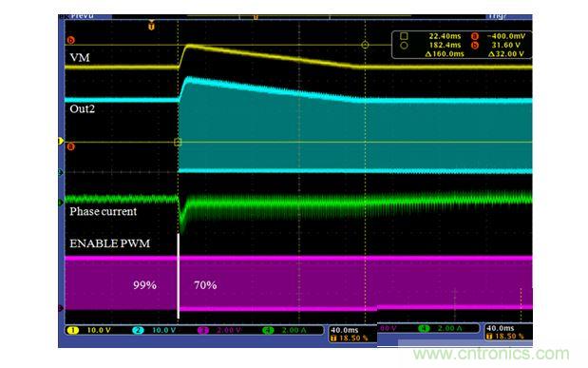Click cursor a orange label on left edge
Image resolution: width=588 pixels, height=368 pixels.
coord(71,146)
